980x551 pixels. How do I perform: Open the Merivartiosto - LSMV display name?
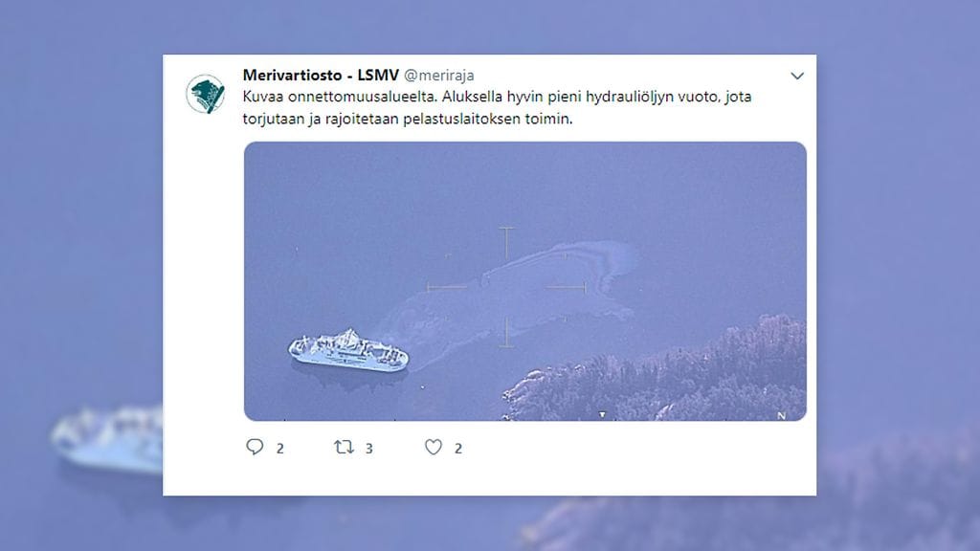coord(321,75)
